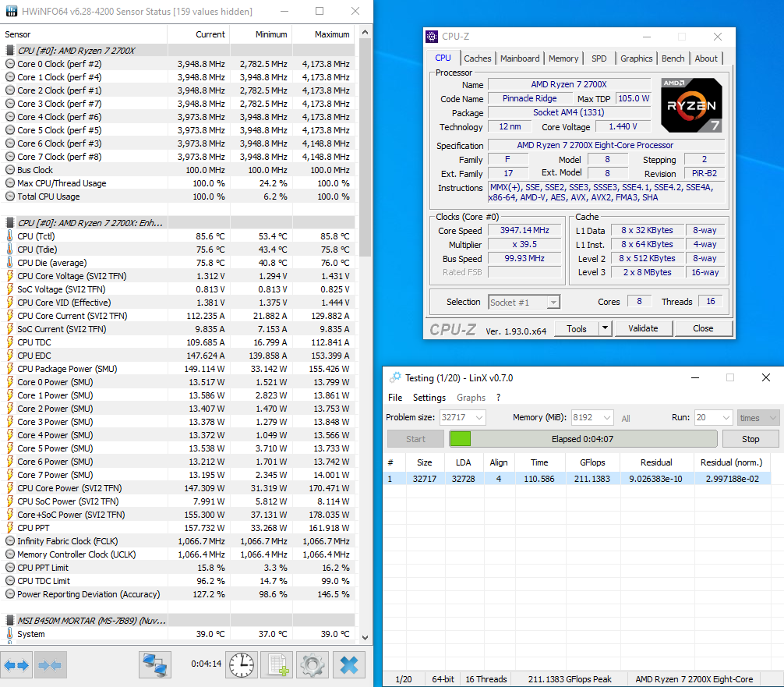Screen dimensions: 784x687
Task: Click the Validate button in CPU-Z
Action: click(643, 328)
